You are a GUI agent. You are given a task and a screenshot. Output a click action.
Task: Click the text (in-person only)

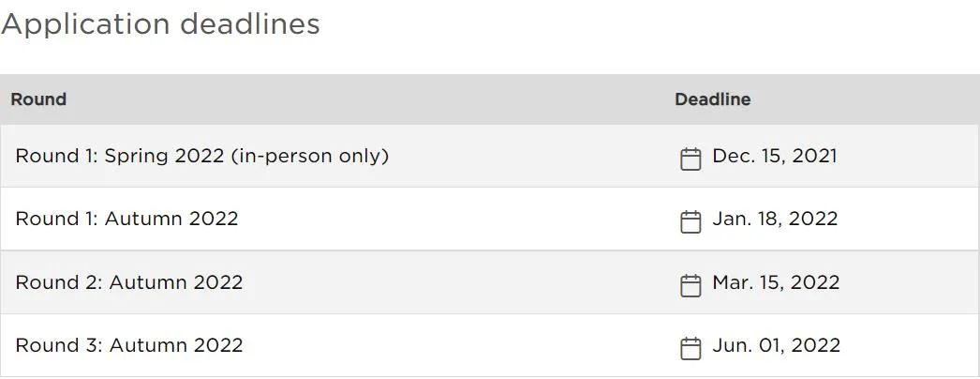309,157
